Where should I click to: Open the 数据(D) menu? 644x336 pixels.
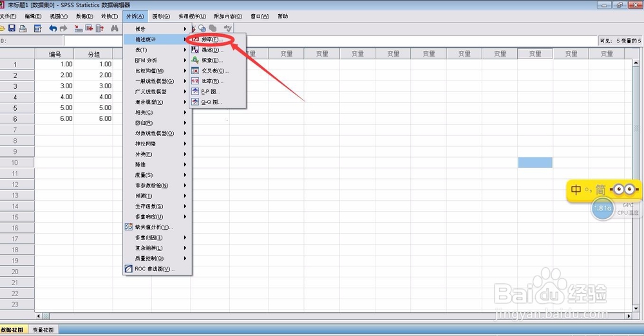pyautogui.click(x=84, y=17)
